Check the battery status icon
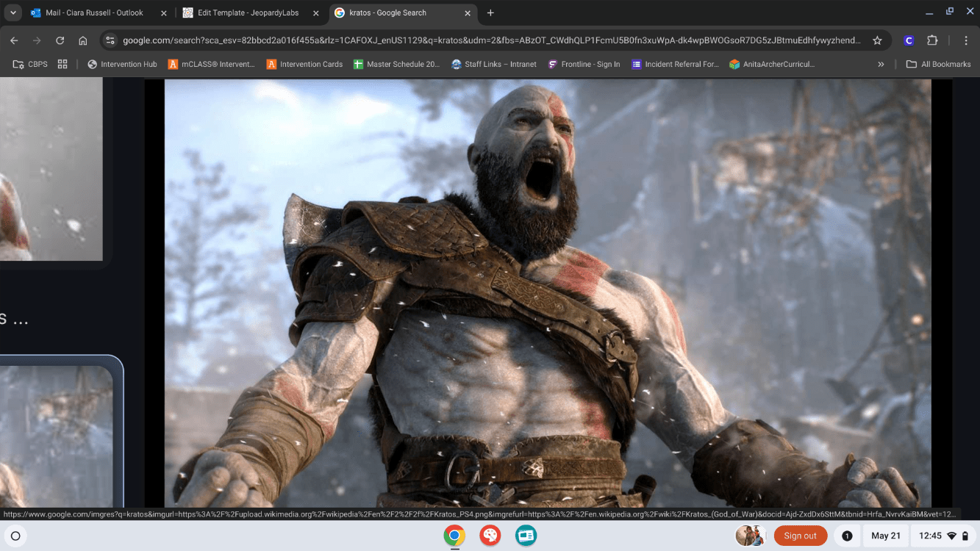This screenshot has height=551, width=980. tap(965, 536)
